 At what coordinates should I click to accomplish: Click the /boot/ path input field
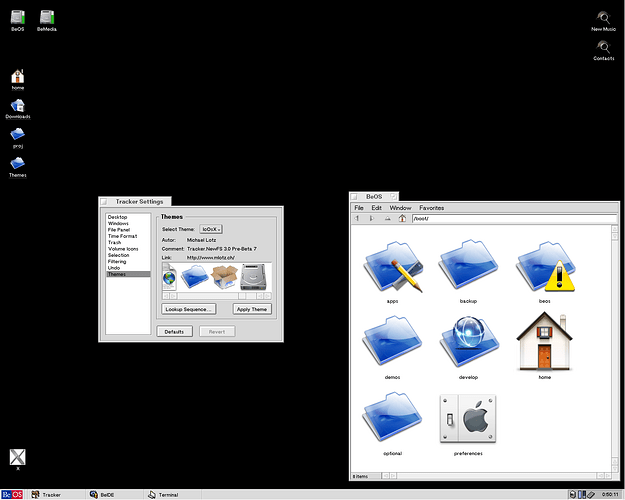pyautogui.click(x=514, y=219)
